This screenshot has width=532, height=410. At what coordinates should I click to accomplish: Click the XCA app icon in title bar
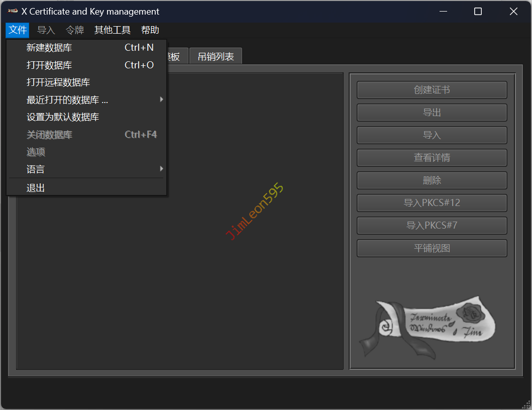click(13, 11)
